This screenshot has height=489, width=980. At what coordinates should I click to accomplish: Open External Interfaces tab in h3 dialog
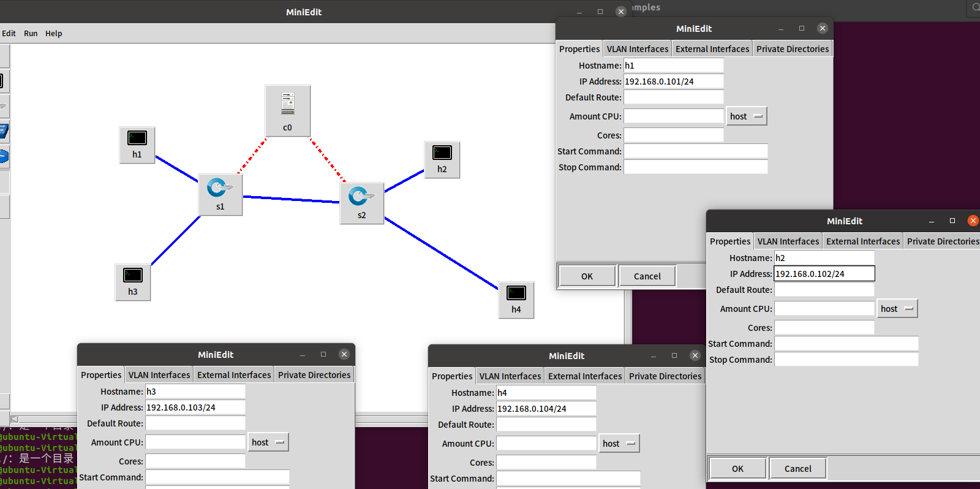tap(234, 375)
